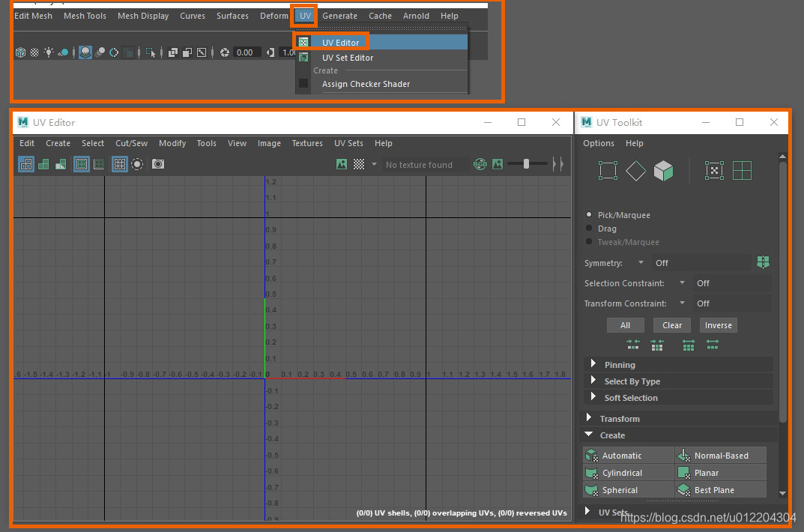Image resolution: width=804 pixels, height=532 pixels.
Task: Click the Automatic projection icon
Action: click(592, 455)
